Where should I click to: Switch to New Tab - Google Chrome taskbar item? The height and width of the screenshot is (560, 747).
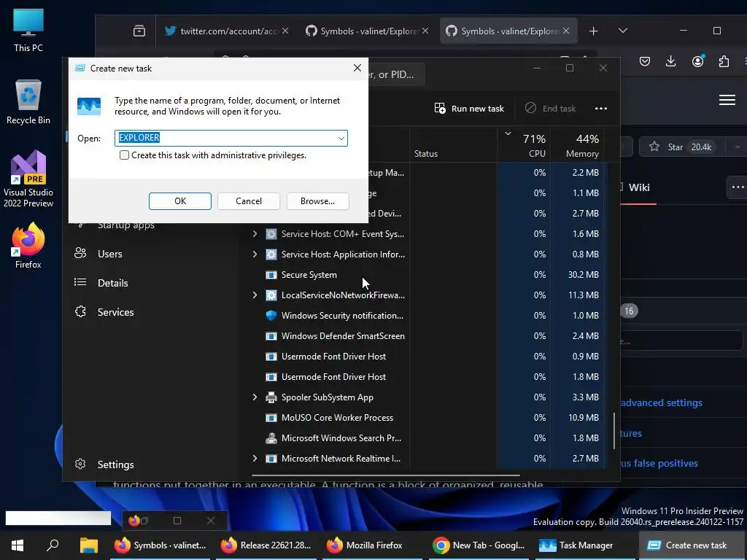pyautogui.click(x=479, y=545)
